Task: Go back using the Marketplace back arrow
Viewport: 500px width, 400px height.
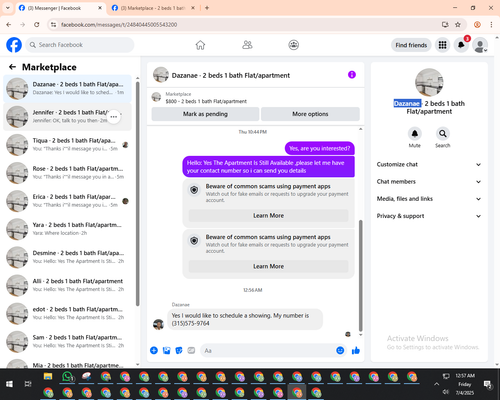Action: [x=13, y=67]
